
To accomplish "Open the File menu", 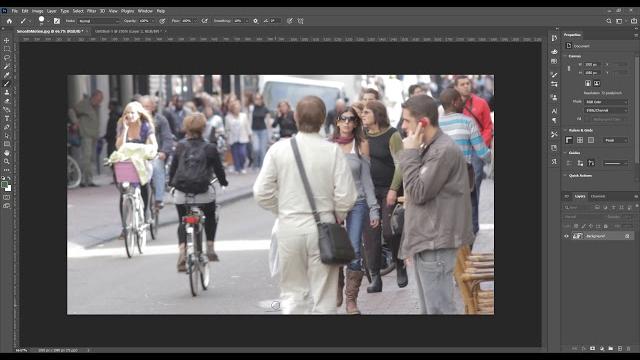I will pyautogui.click(x=15, y=11).
